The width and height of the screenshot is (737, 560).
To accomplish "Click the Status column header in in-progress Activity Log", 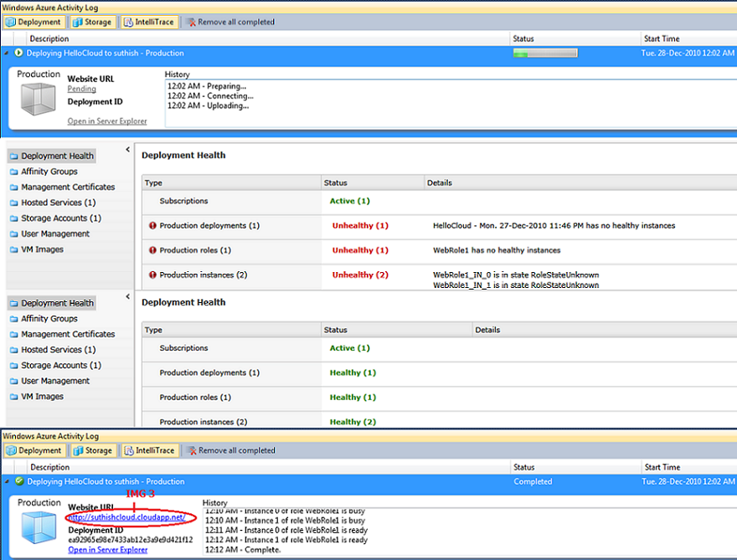I will pos(575,39).
